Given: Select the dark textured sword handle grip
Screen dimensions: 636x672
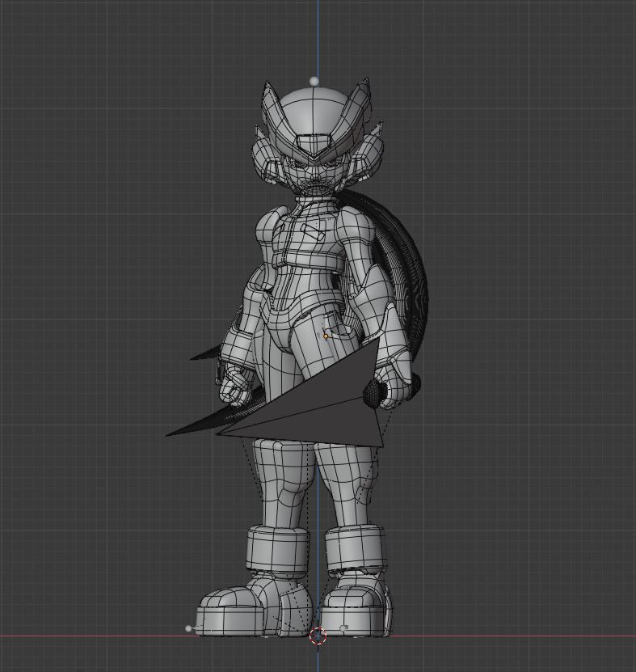Looking at the screenshot, I should point(376,392).
